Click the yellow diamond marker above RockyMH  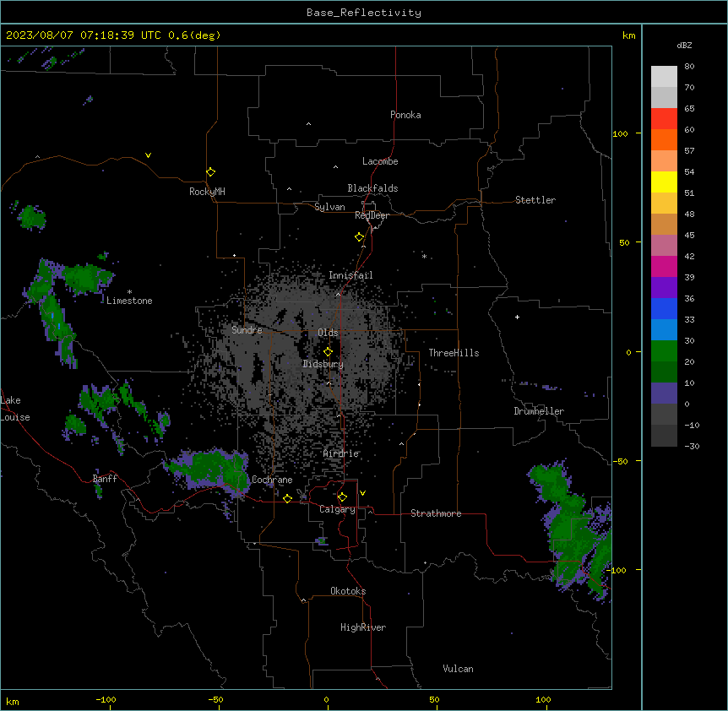point(211,172)
